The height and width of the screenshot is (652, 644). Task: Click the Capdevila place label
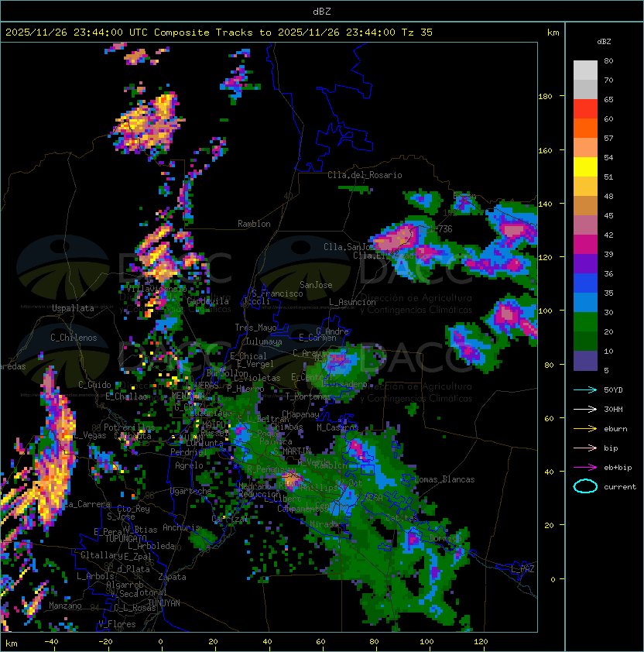pos(207,301)
